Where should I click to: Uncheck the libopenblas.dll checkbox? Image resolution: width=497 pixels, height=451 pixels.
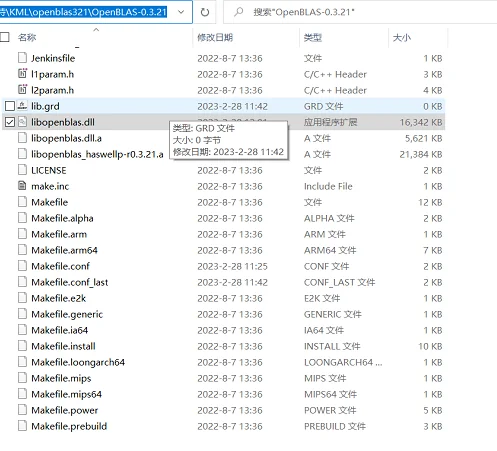[10, 122]
